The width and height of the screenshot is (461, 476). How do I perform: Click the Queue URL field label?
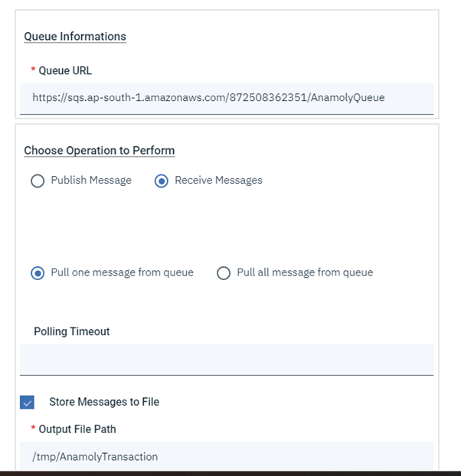(65, 70)
